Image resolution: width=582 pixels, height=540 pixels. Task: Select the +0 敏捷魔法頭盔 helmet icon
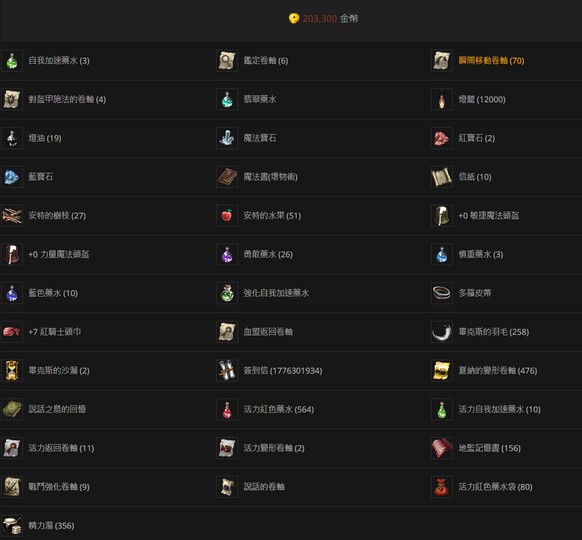442,216
